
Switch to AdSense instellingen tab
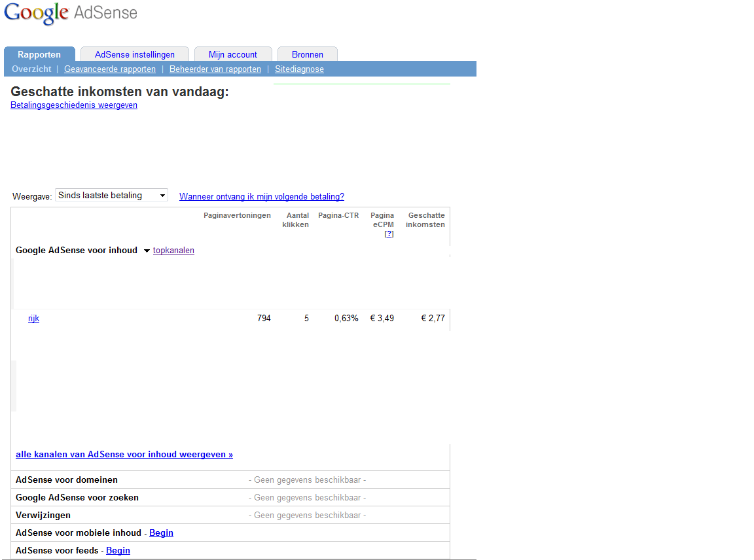pos(135,54)
